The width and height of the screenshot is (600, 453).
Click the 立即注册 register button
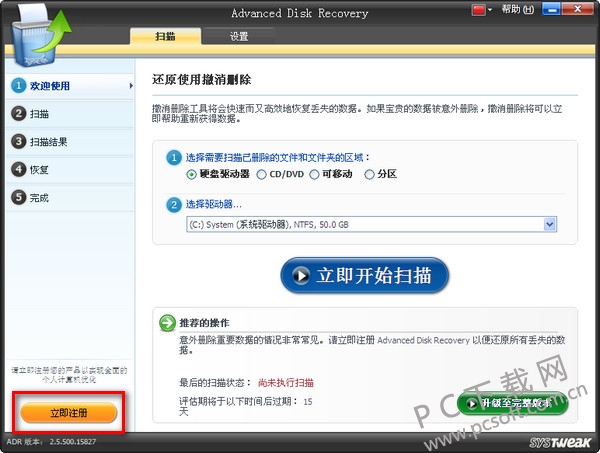click(x=69, y=413)
